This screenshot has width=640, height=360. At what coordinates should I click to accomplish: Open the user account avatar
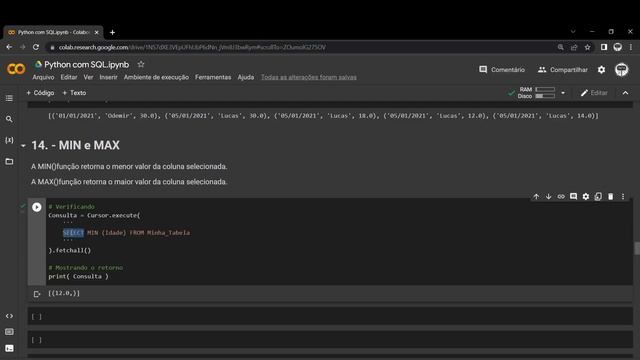pos(622,70)
